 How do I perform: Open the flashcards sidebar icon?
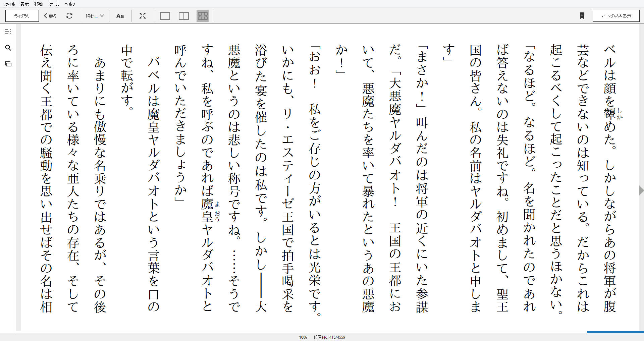8,64
